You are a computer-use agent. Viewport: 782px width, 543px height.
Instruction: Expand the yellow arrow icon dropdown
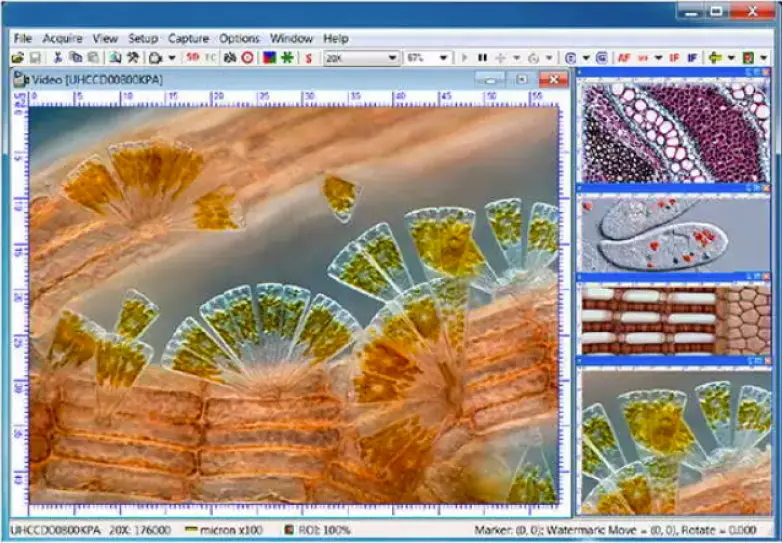tap(731, 58)
